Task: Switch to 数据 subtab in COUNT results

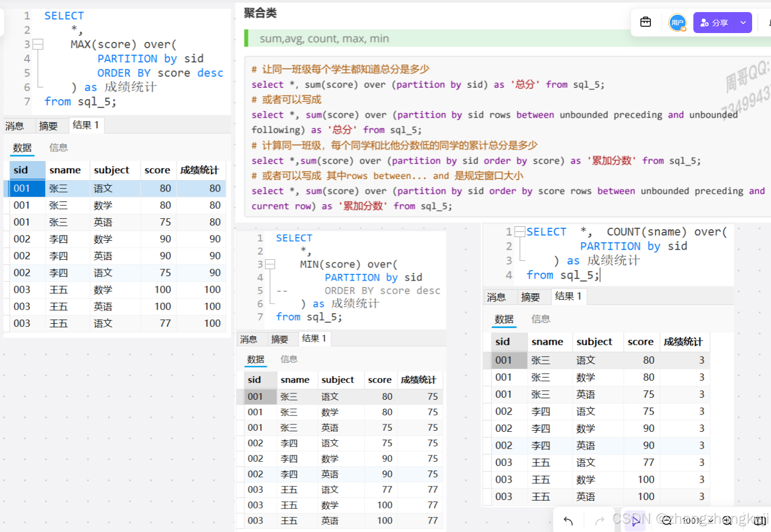Action: point(504,320)
